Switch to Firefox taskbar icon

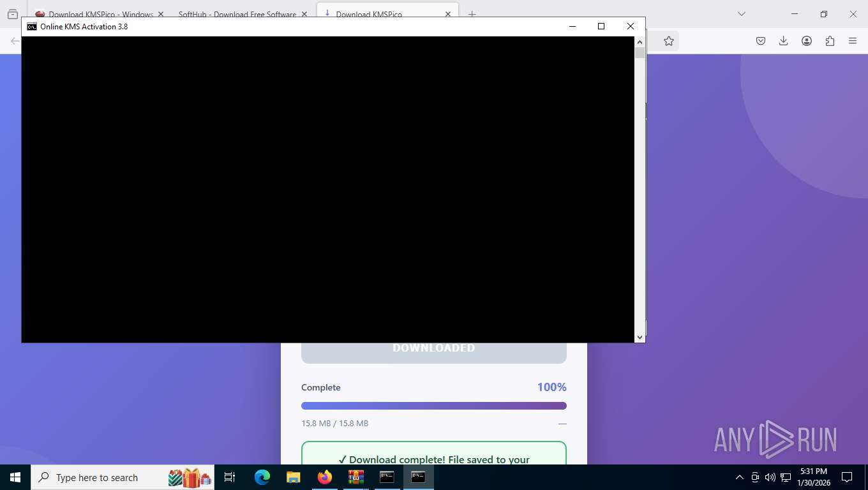(x=324, y=477)
